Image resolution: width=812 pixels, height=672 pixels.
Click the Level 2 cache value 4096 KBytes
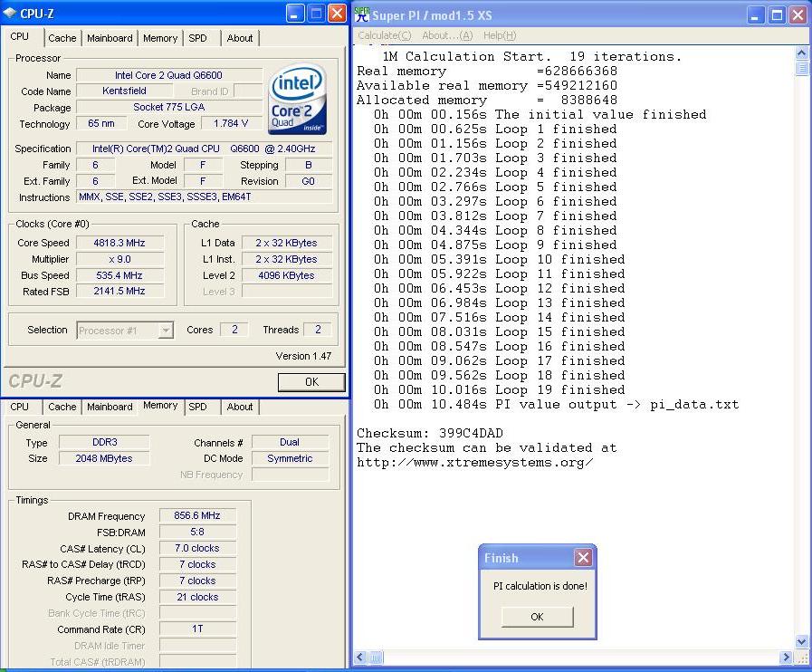pos(286,275)
